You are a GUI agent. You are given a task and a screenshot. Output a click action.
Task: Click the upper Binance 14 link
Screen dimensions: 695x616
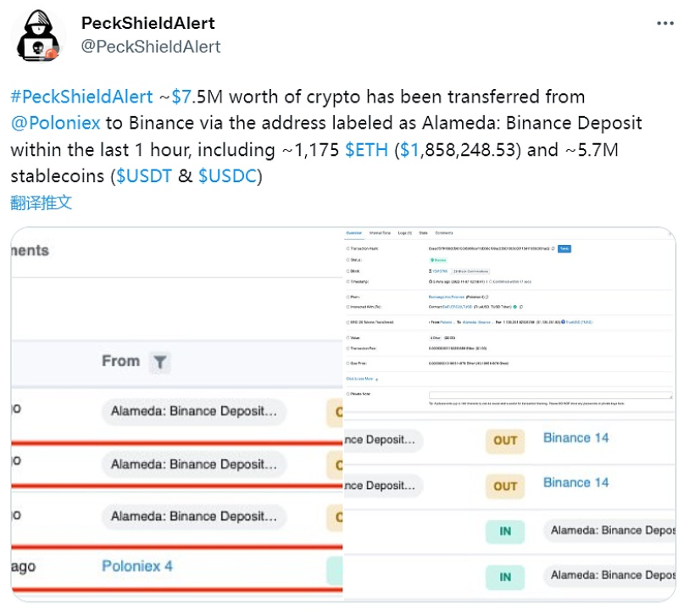[575, 438]
